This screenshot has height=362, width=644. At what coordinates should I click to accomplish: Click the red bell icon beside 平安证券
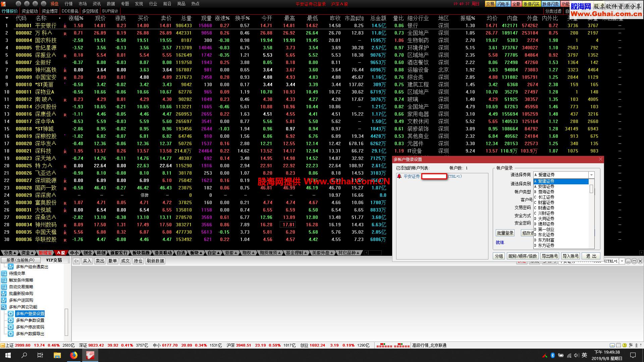coord(399,176)
